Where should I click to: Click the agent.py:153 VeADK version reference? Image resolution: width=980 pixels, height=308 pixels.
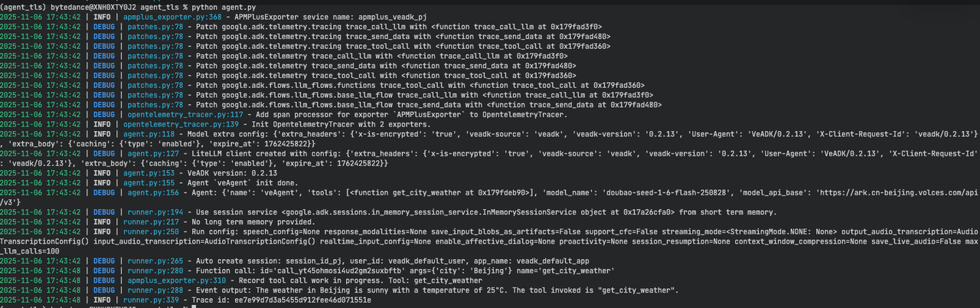147,173
